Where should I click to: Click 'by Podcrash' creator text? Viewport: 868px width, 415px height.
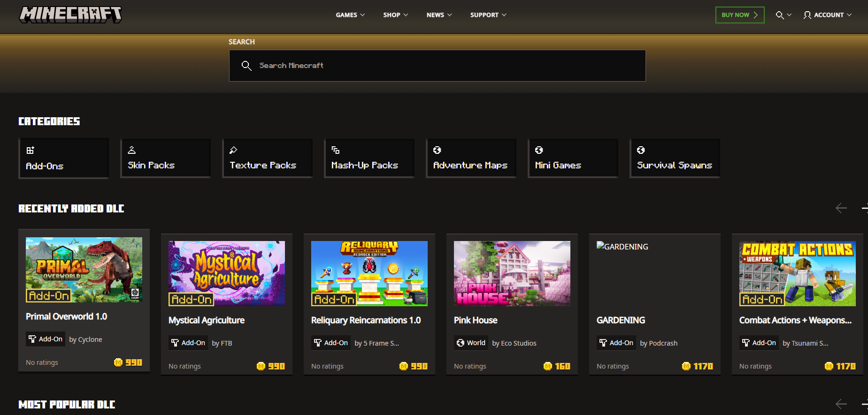tap(659, 343)
